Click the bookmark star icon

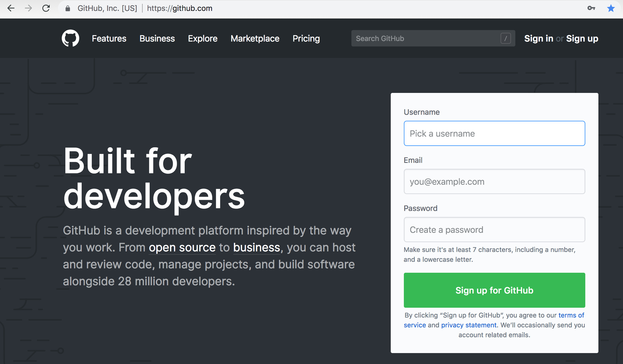[611, 8]
